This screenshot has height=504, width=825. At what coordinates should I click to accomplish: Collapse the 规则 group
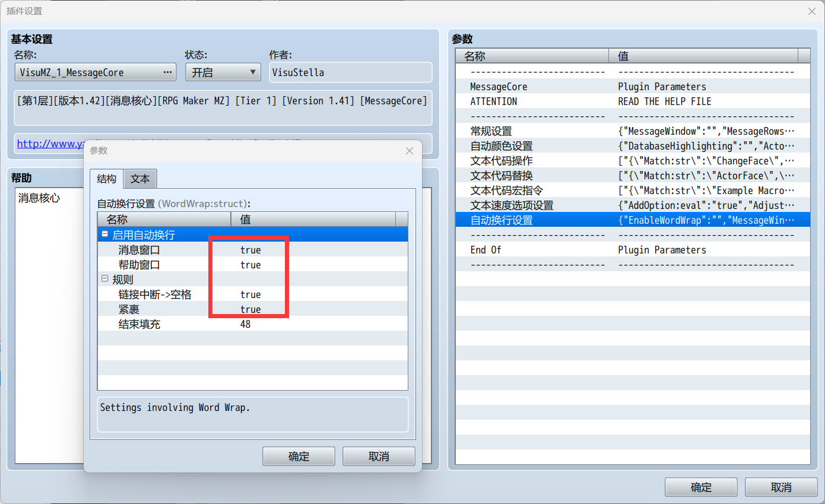104,279
